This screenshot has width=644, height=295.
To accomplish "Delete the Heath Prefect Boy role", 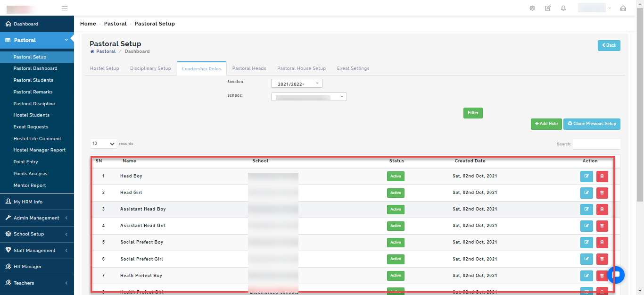I will 602,276.
